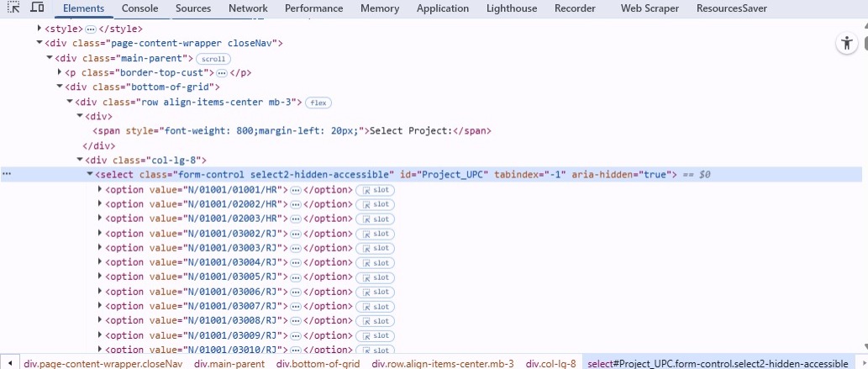Screen dimensions: 868x369
Task: Click the scroll badge on main-parent div
Action: click(x=213, y=59)
